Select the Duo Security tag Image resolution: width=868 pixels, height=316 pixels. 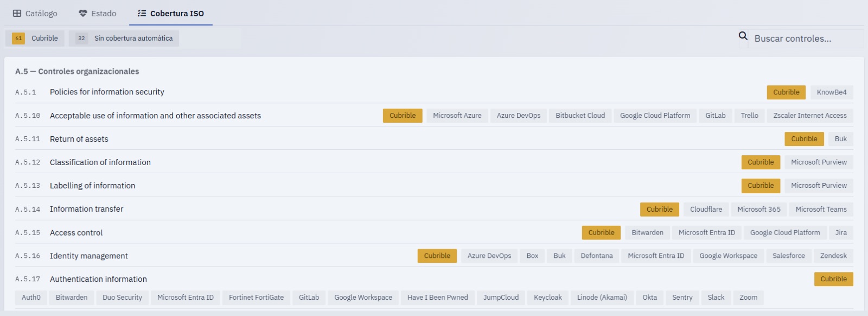(x=122, y=298)
